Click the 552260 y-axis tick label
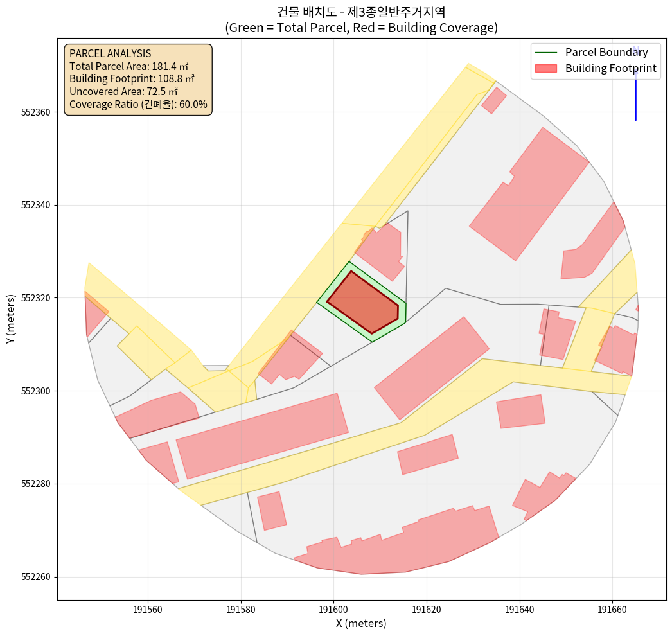The image size is (672, 636). (36, 577)
